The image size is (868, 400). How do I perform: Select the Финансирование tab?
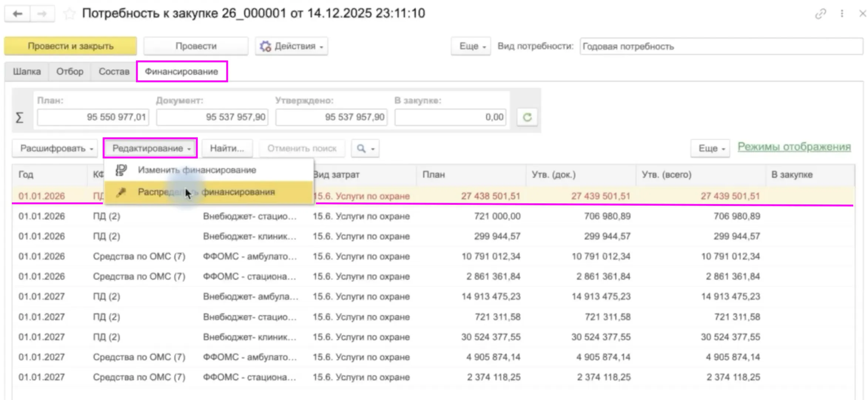[x=181, y=71]
